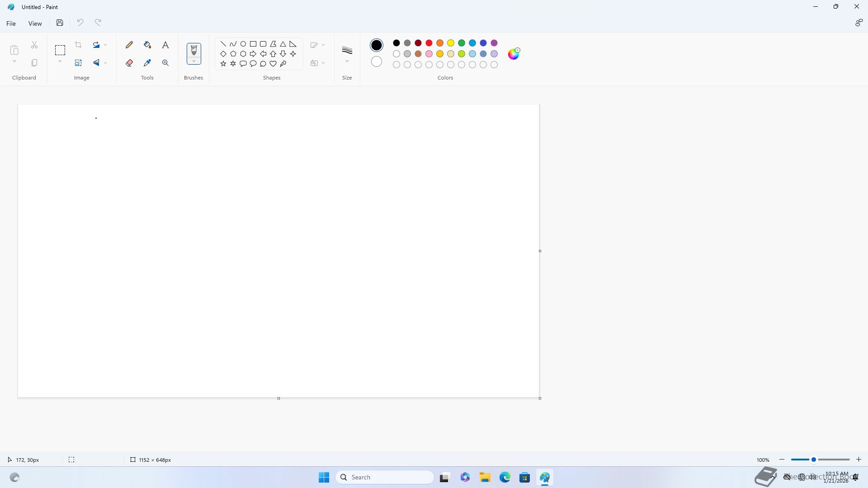Expand the Brushes dropdown arrow

(x=193, y=61)
